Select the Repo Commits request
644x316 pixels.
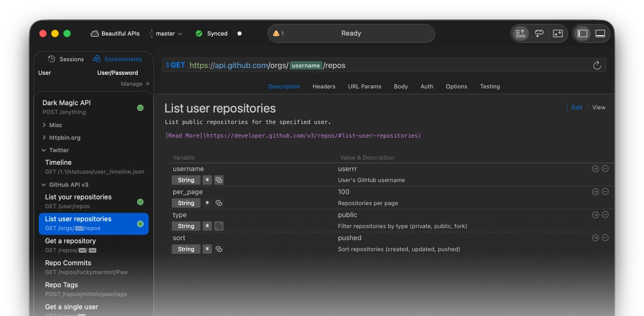[94, 267]
